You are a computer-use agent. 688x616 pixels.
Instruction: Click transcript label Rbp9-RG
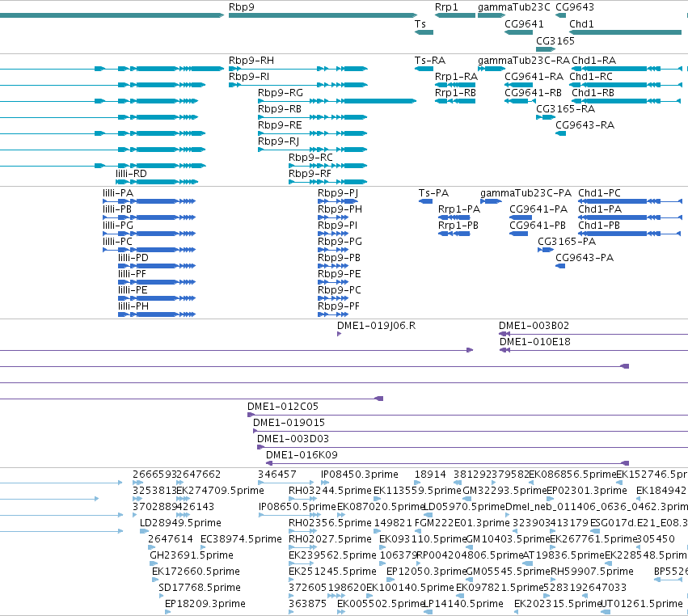[281, 93]
